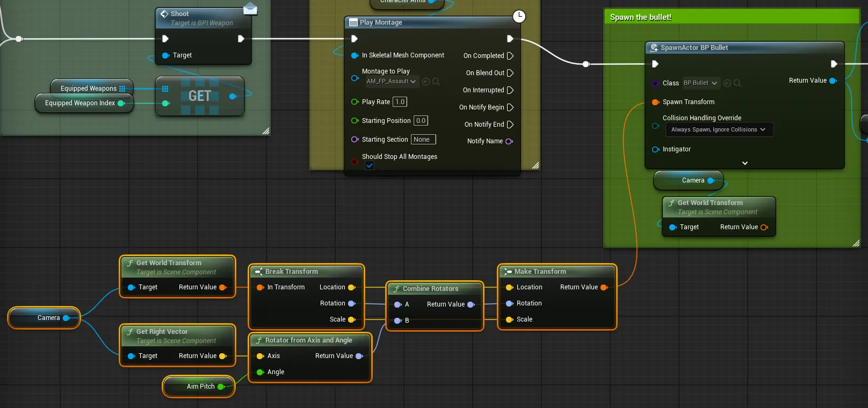Click the Break Transform Location output pin
This screenshot has height=408, width=868.
(x=352, y=287)
